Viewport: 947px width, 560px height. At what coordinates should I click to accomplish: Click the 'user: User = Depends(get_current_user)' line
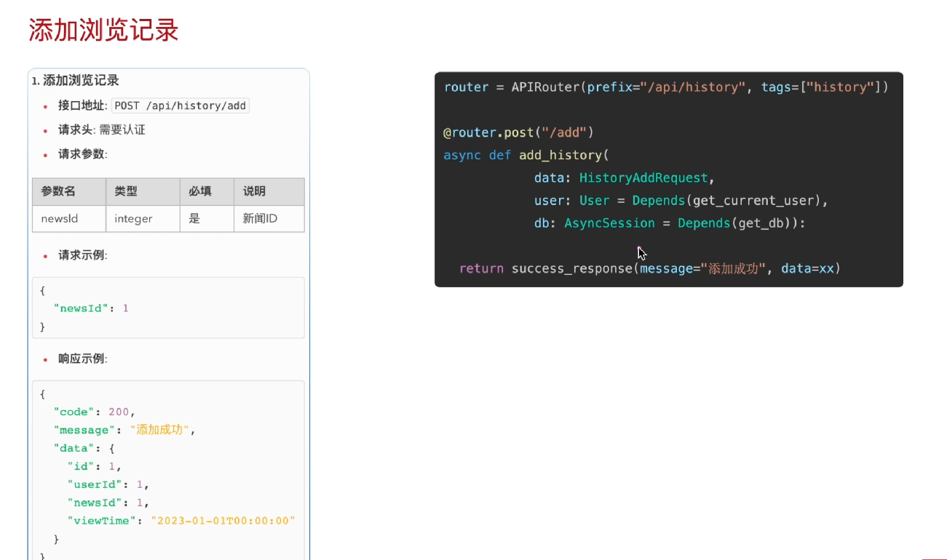[681, 201]
